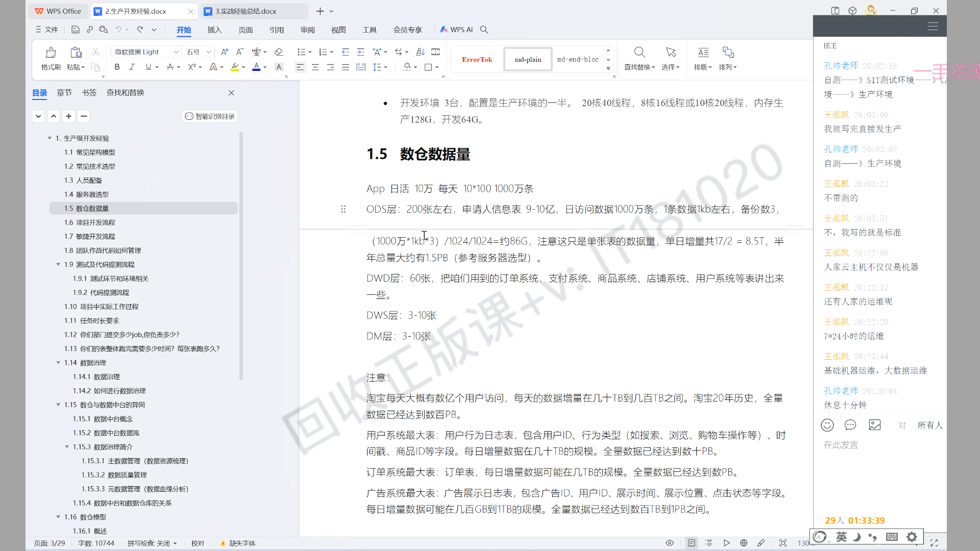This screenshot has height=551, width=980.
Task: Click the yellow text highlight icon
Action: (234, 67)
